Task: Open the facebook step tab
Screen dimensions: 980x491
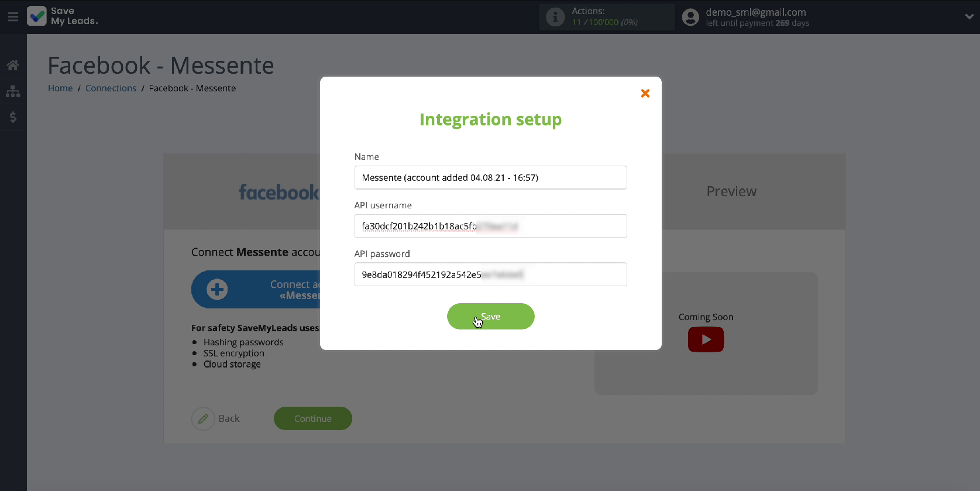Action: click(x=278, y=192)
